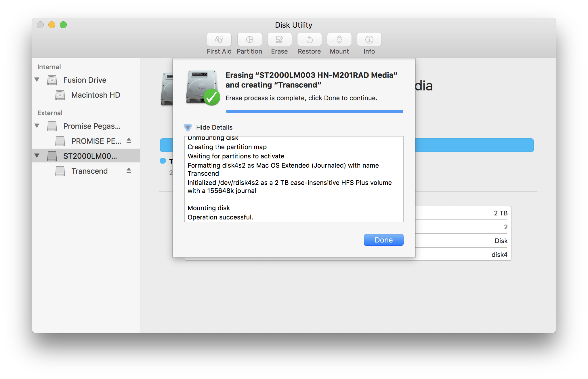Eject the PROMISE PE drive

click(129, 141)
